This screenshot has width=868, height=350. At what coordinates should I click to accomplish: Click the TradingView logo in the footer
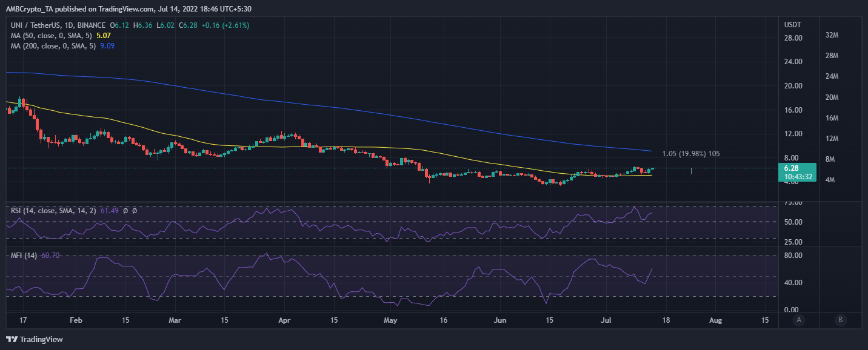click(x=35, y=339)
